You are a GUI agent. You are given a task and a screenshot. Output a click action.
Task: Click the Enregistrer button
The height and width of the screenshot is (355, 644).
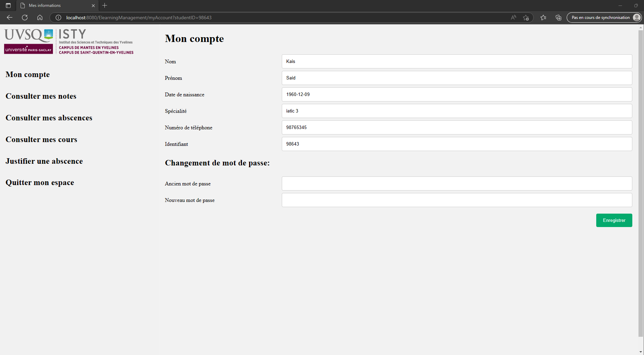pyautogui.click(x=614, y=220)
